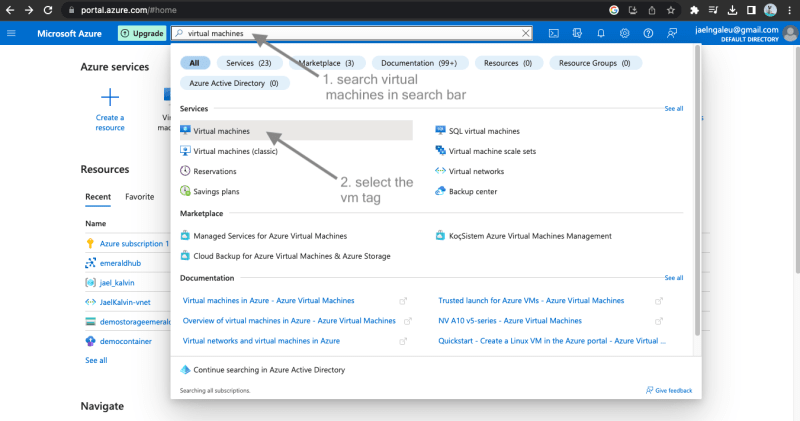800x421 pixels.
Task: Click the search results panel scrollbar
Action: coord(697,191)
